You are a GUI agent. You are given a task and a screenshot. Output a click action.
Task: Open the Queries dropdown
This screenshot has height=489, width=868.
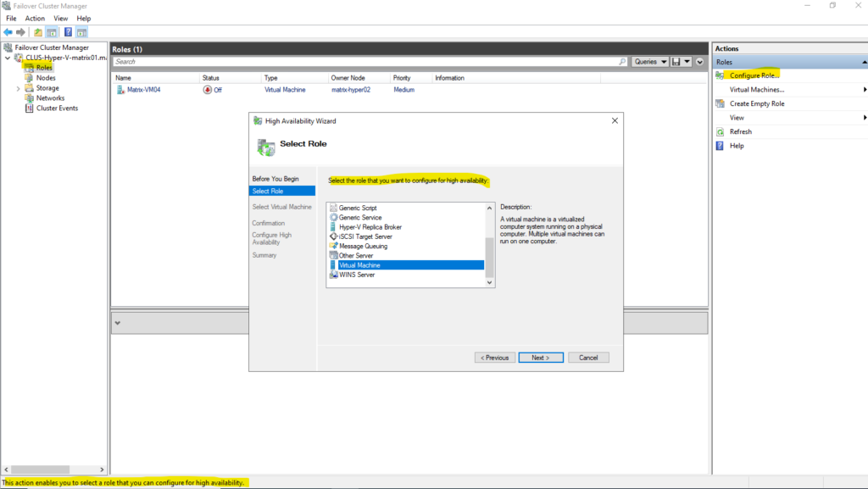(x=648, y=62)
